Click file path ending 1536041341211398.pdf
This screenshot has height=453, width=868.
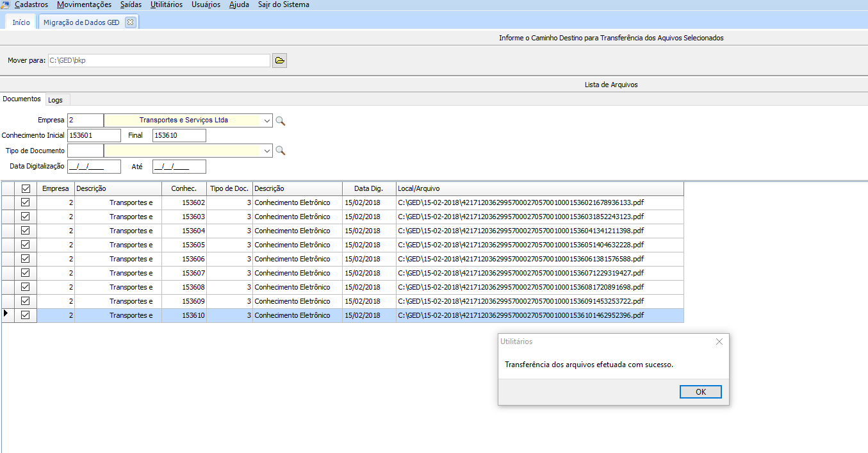(x=521, y=231)
